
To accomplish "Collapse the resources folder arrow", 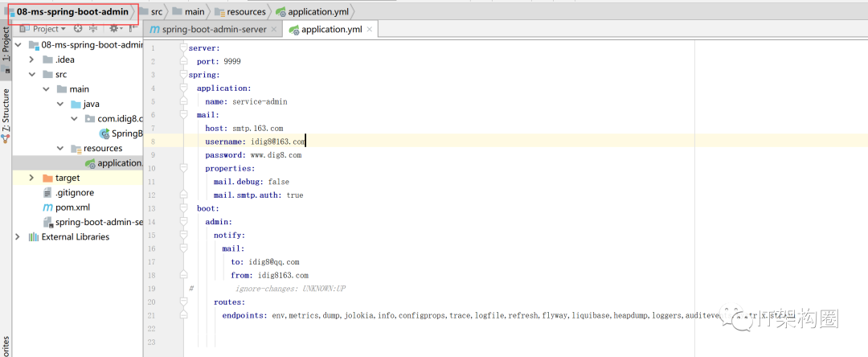I will pos(60,148).
